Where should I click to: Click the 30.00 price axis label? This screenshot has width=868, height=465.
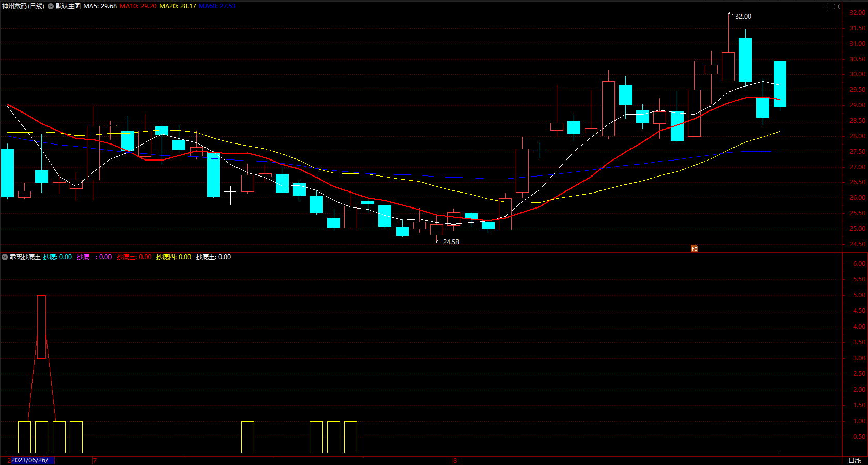tap(858, 74)
